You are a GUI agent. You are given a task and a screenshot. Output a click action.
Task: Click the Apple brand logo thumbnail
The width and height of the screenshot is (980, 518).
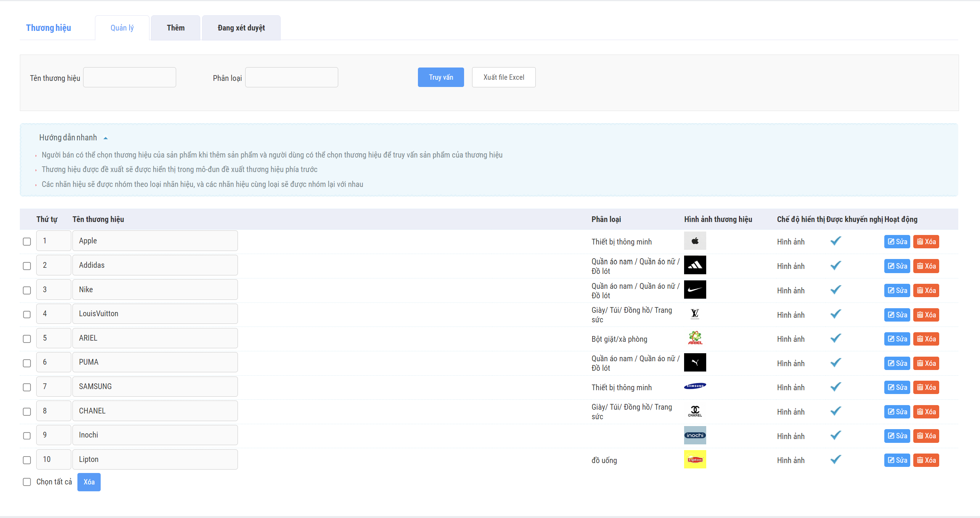(695, 241)
